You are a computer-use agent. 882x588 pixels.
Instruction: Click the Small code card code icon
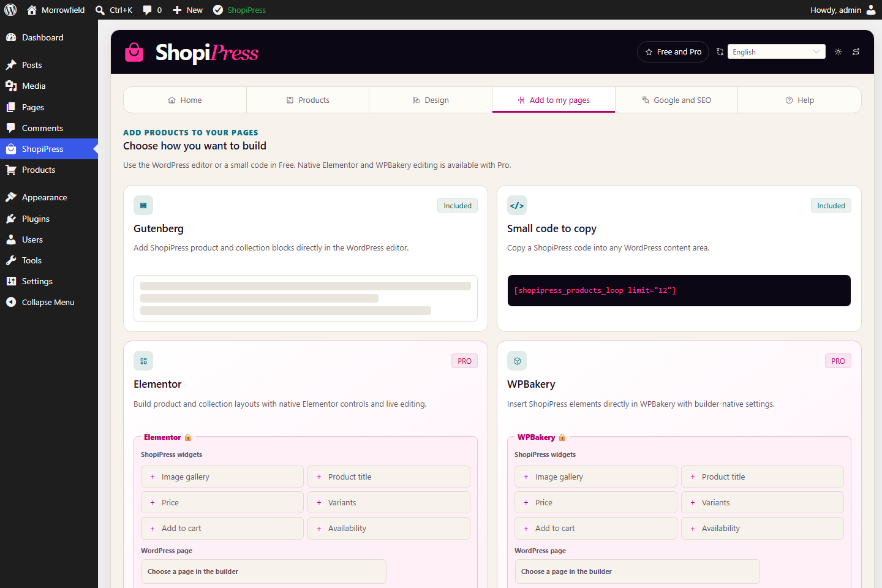pyautogui.click(x=517, y=206)
